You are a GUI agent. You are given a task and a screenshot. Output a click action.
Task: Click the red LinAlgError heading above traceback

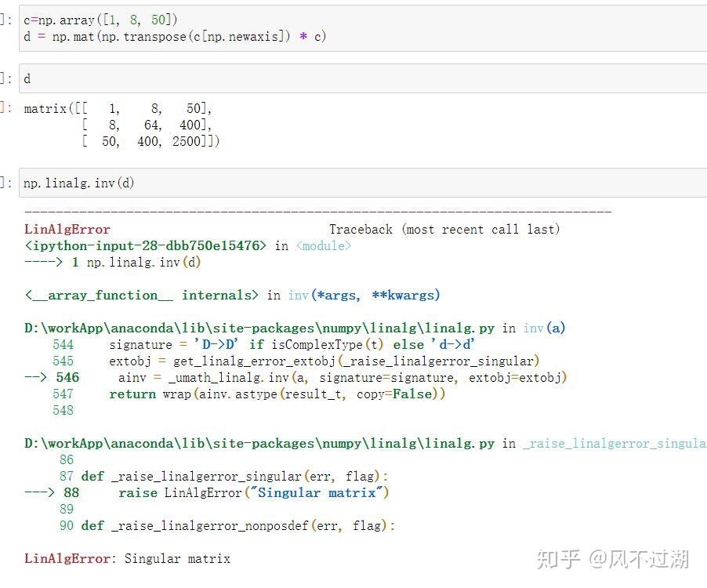pyautogui.click(x=67, y=230)
